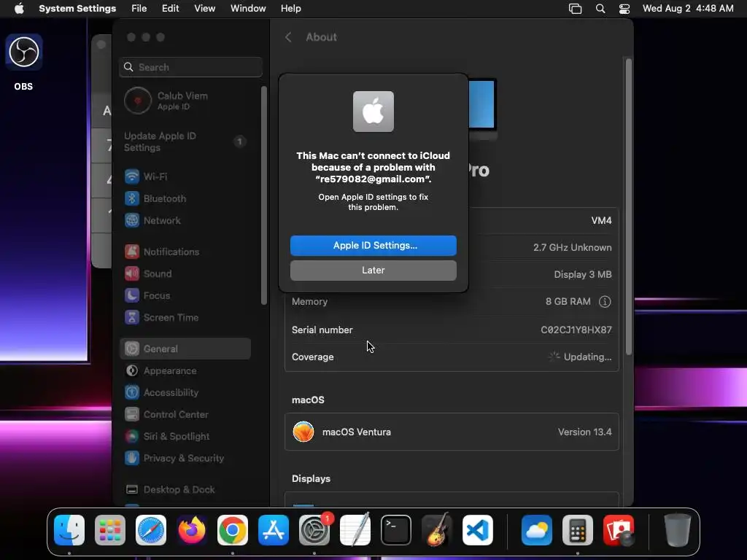Select Siri & Spotlight in sidebar
The height and width of the screenshot is (560, 747).
186,436
